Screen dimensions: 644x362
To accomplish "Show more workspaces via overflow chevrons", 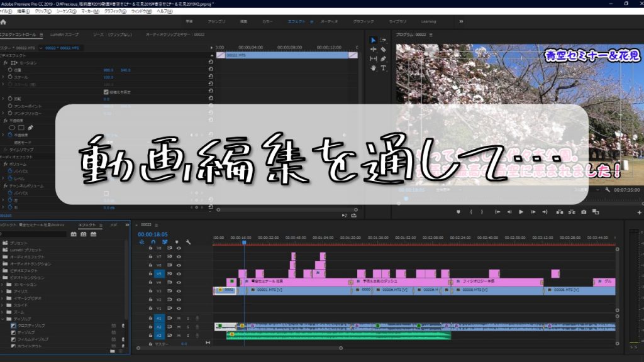I will pyautogui.click(x=461, y=21).
